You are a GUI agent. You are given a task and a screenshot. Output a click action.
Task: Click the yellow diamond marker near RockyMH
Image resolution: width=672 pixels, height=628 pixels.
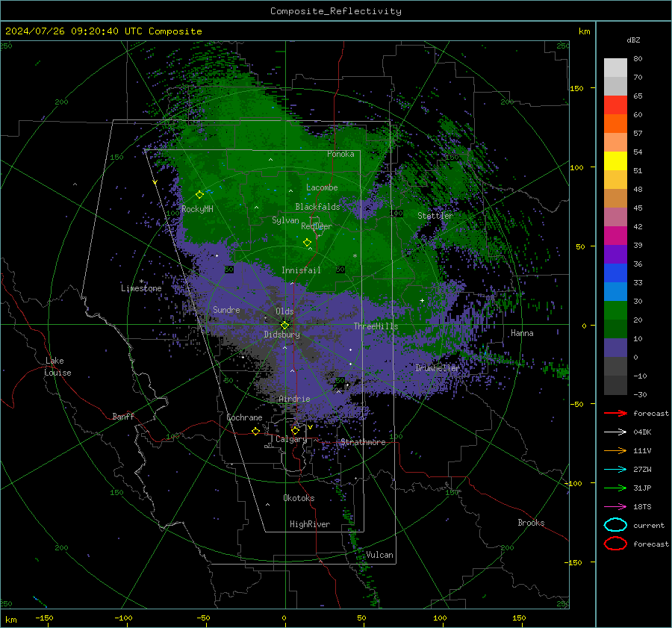coord(199,195)
